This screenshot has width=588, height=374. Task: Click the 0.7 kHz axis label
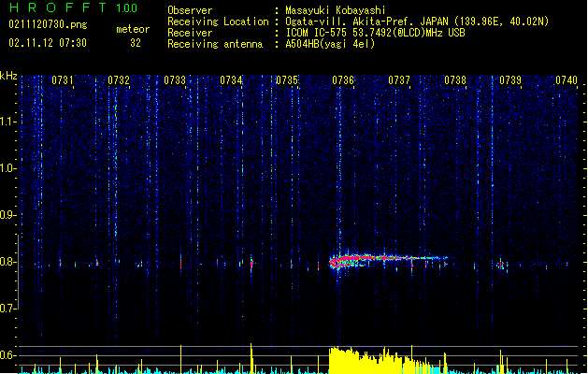(x=7, y=309)
